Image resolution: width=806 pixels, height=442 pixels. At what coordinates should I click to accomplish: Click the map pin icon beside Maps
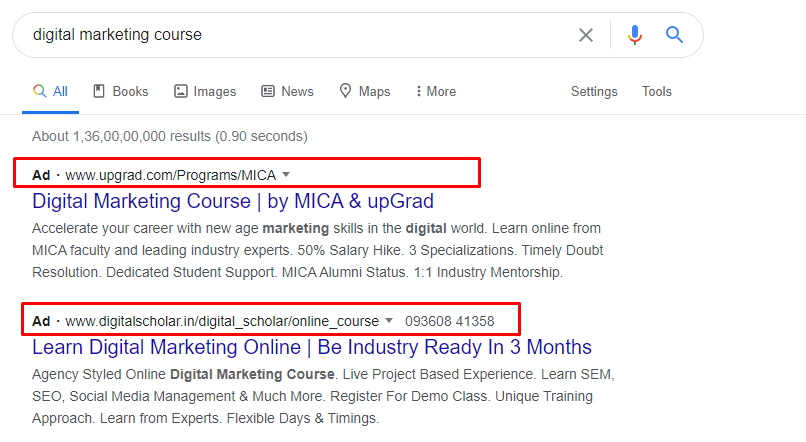(x=345, y=91)
